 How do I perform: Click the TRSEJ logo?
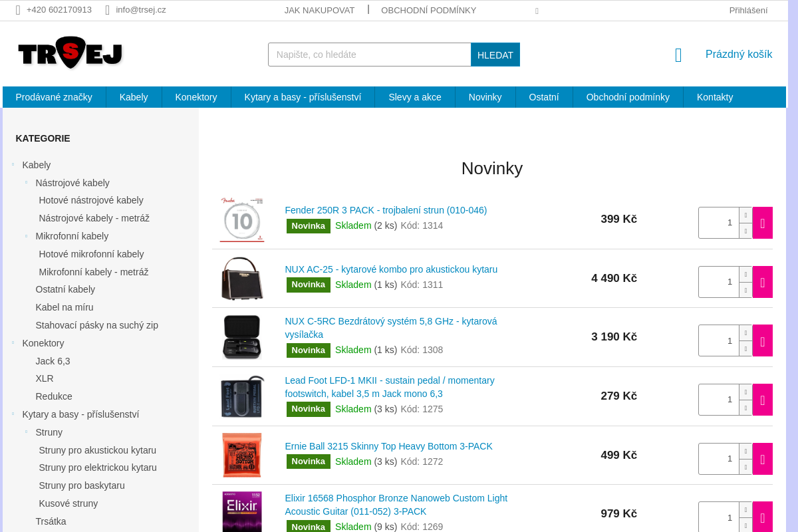(x=70, y=53)
